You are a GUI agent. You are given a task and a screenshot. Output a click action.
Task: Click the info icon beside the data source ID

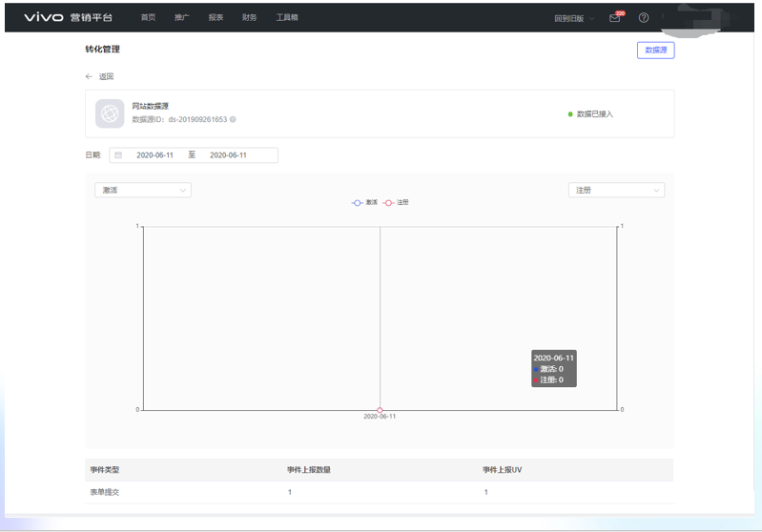[x=233, y=119]
